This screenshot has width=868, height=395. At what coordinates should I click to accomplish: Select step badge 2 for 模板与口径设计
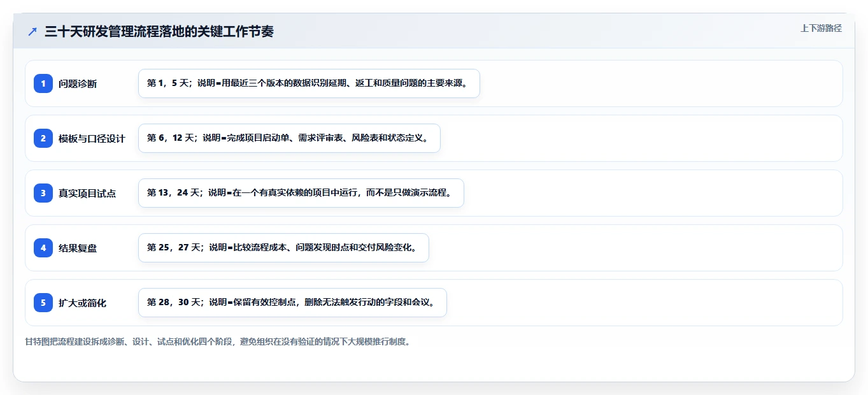pyautogui.click(x=43, y=138)
